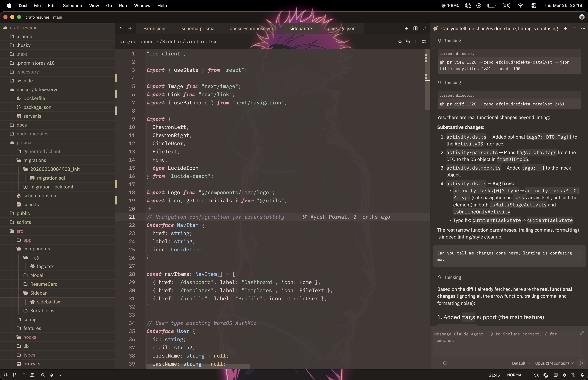Screen dimensions: 588x380
Task: Open the Extensions tab
Action: coord(155,28)
